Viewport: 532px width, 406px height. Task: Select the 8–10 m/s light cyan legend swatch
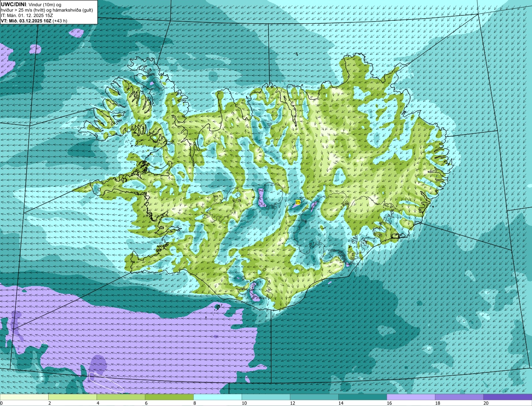[x=218, y=397]
